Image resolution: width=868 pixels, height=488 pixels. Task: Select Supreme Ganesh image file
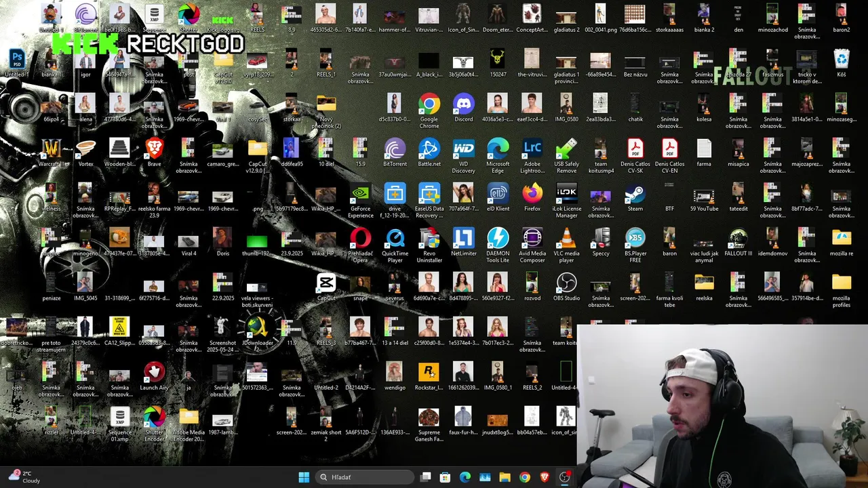429,425
